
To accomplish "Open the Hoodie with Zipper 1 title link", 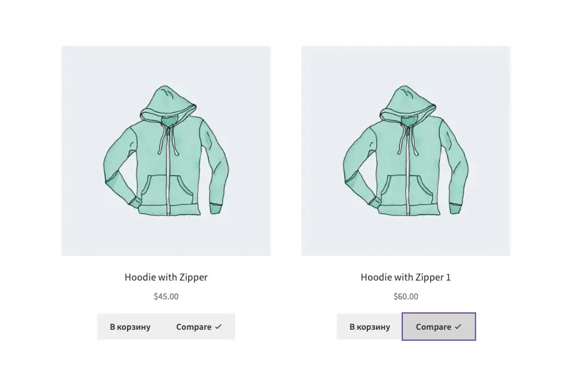I will (x=406, y=277).
